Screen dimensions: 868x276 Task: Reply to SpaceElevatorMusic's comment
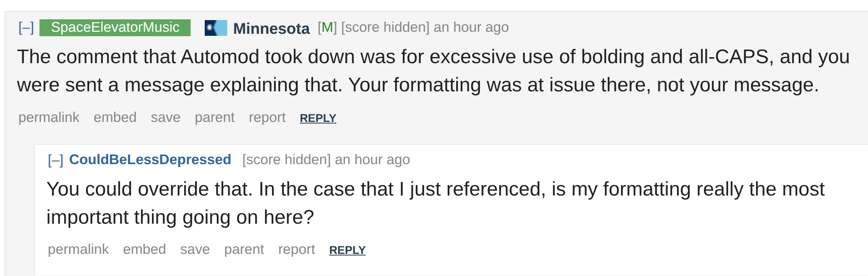tap(318, 118)
